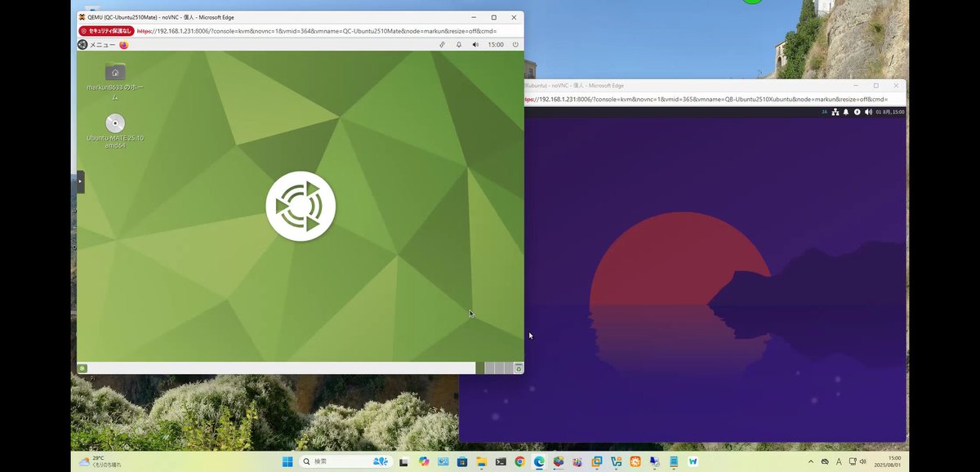Open the weather widget showing 29°C
This screenshot has width=980, height=472.
point(100,461)
